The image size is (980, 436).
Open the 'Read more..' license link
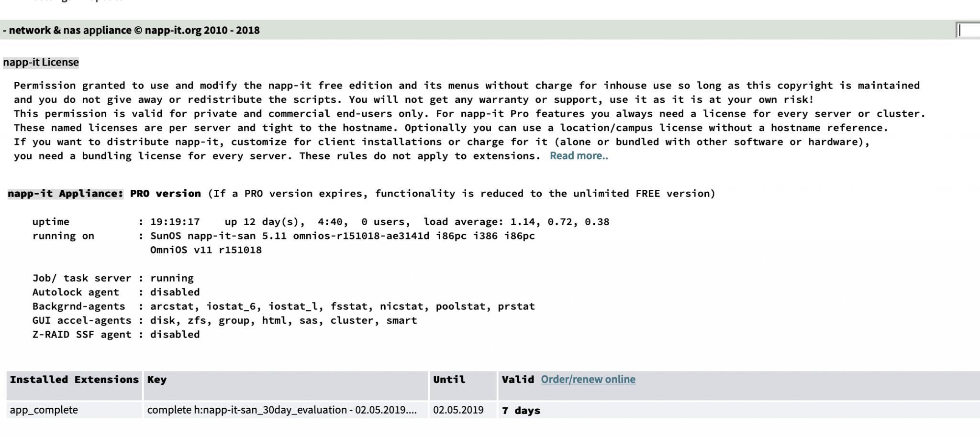pos(579,156)
